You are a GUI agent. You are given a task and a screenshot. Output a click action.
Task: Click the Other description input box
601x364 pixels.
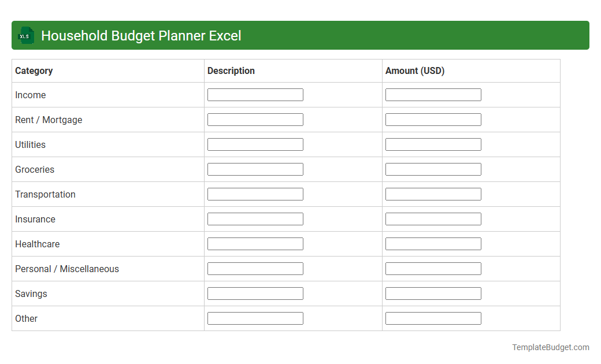255,318
